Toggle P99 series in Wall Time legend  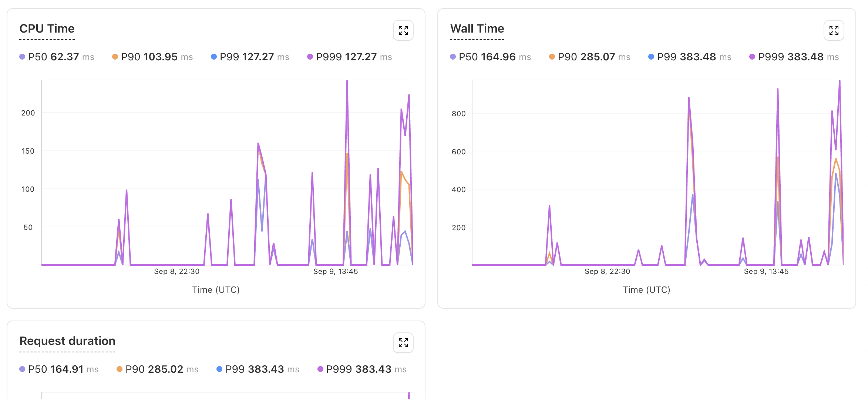pos(690,57)
